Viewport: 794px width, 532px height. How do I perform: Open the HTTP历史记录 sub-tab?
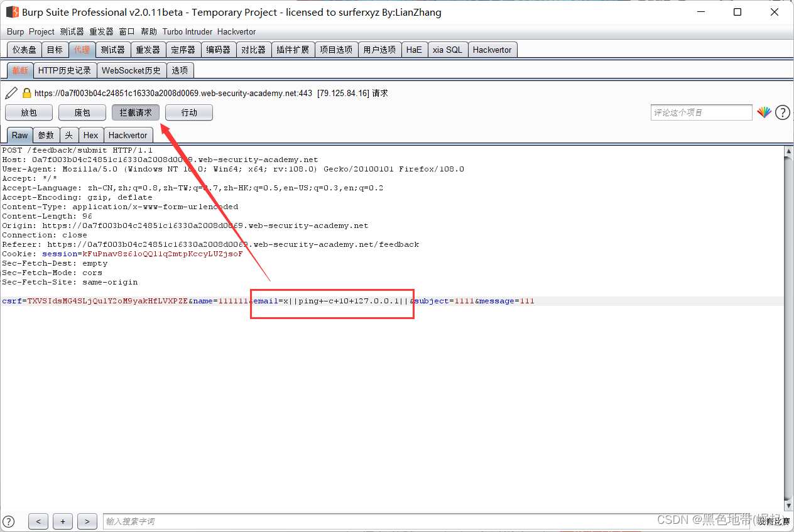pos(65,70)
